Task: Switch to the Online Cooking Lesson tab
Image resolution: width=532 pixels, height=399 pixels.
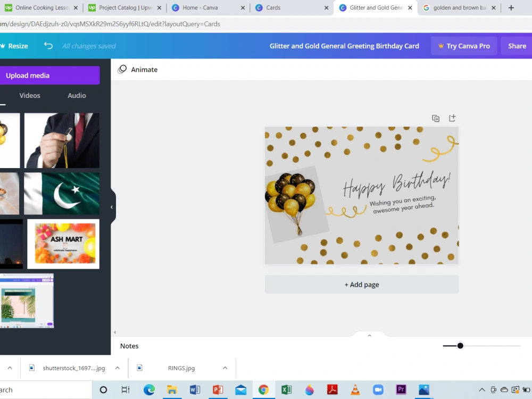Action: point(41,7)
